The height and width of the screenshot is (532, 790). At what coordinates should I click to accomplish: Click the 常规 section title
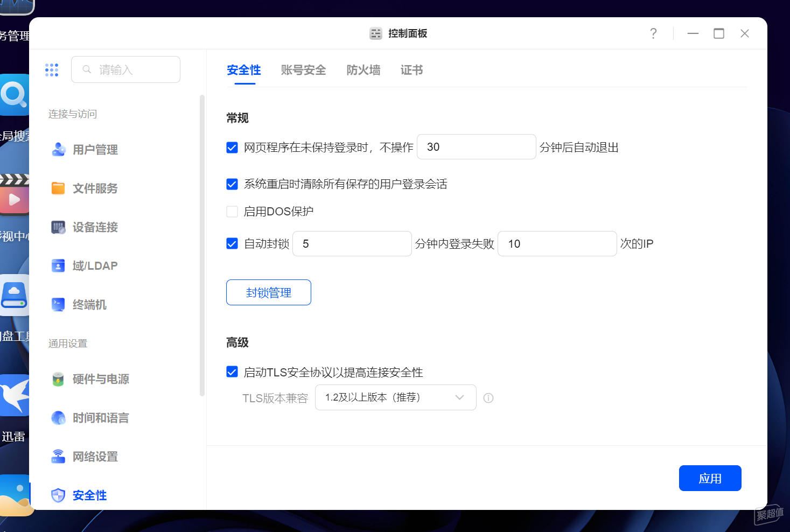(x=237, y=118)
